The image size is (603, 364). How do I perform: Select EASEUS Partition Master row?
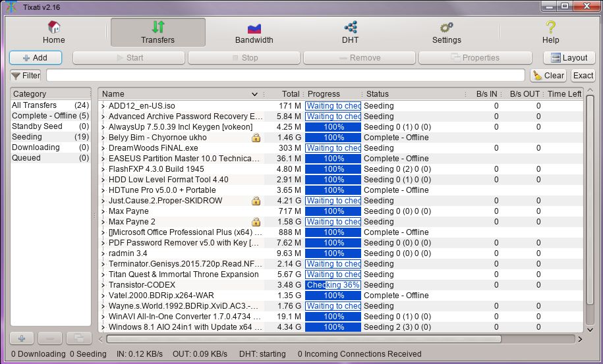tap(341, 159)
